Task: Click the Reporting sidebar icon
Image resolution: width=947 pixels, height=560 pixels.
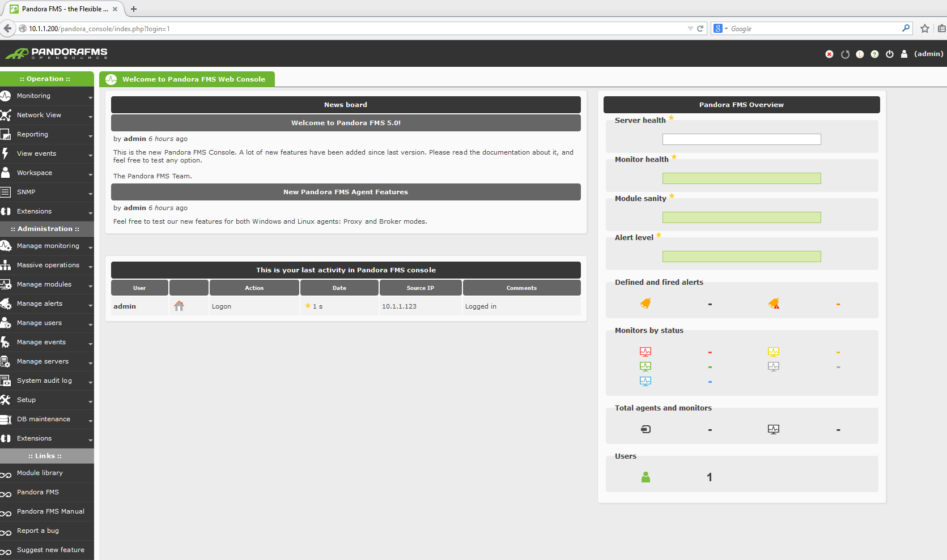Action: pos(6,134)
